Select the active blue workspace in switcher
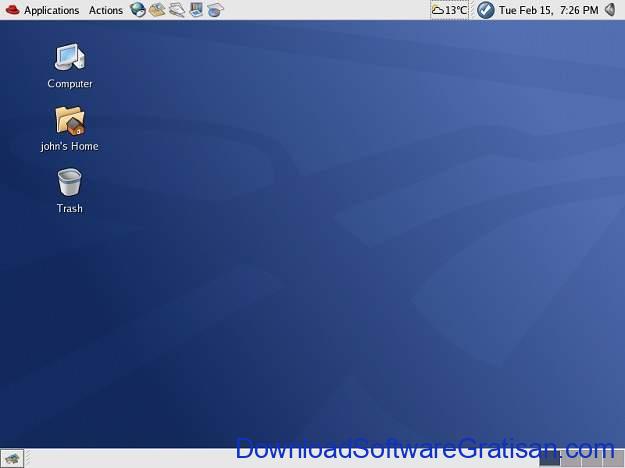 550,458
